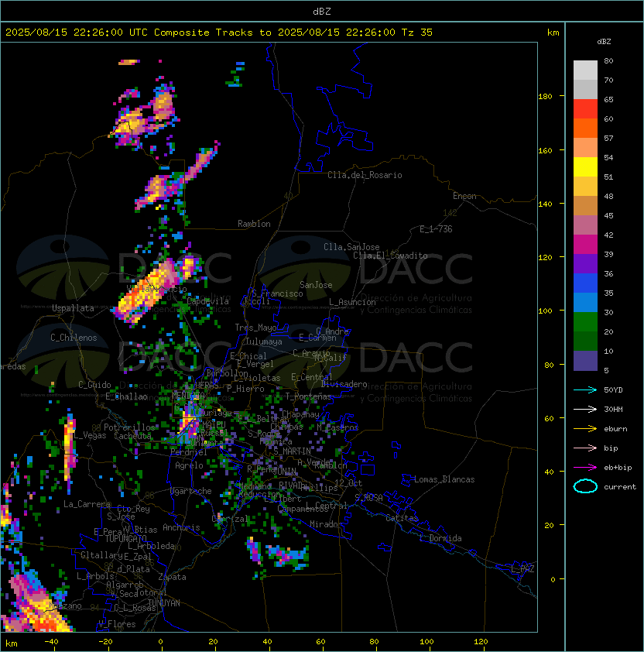Click the cyan 50YD arrow in legend
Viewport: 644px width, 652px height.
(x=585, y=389)
